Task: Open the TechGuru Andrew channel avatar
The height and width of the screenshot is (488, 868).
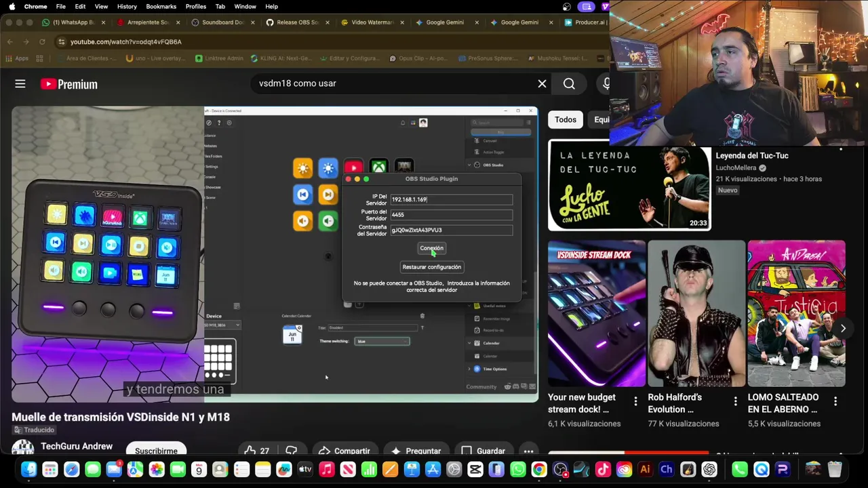Action: pos(22,448)
